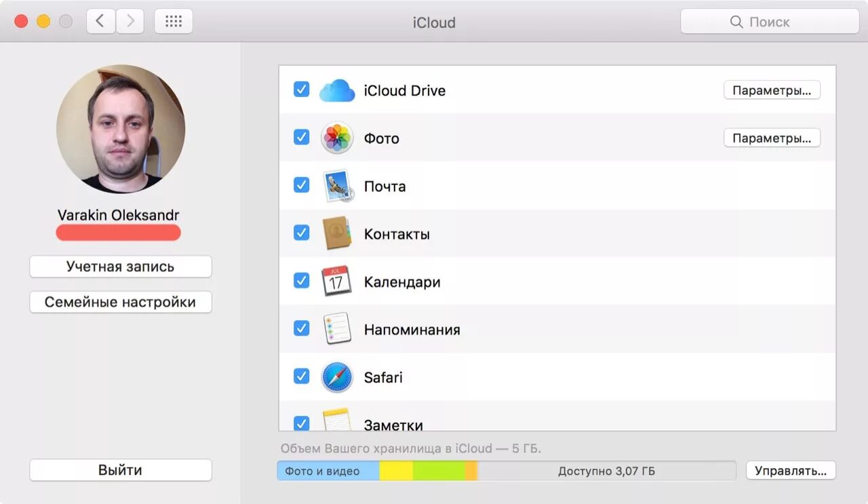Click Управлять to manage storage
The width and height of the screenshot is (868, 504).
click(791, 471)
